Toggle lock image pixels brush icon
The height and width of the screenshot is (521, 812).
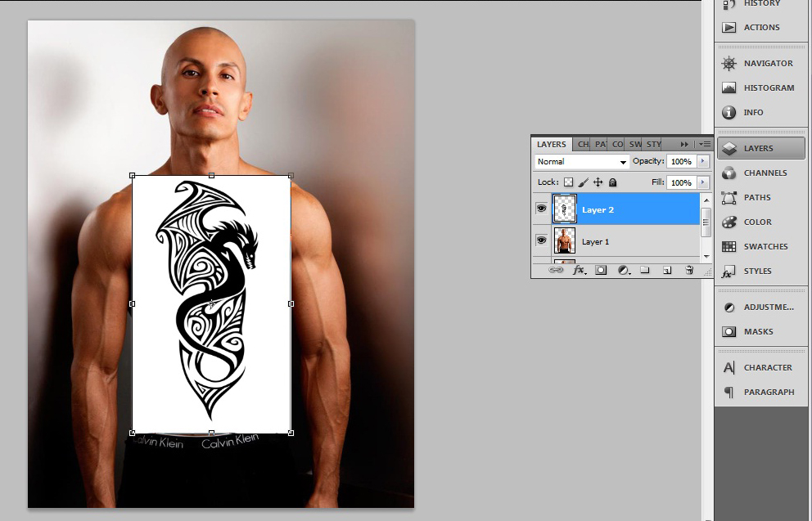click(583, 182)
